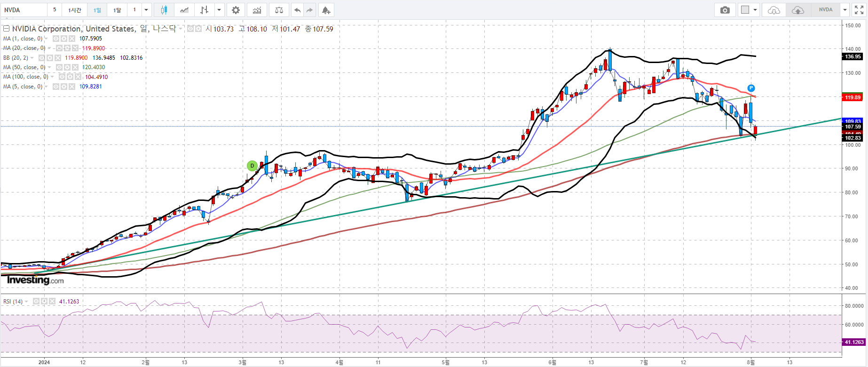Click the 119.89 red price label
Viewport: 868px width, 367px height.
(x=852, y=97)
